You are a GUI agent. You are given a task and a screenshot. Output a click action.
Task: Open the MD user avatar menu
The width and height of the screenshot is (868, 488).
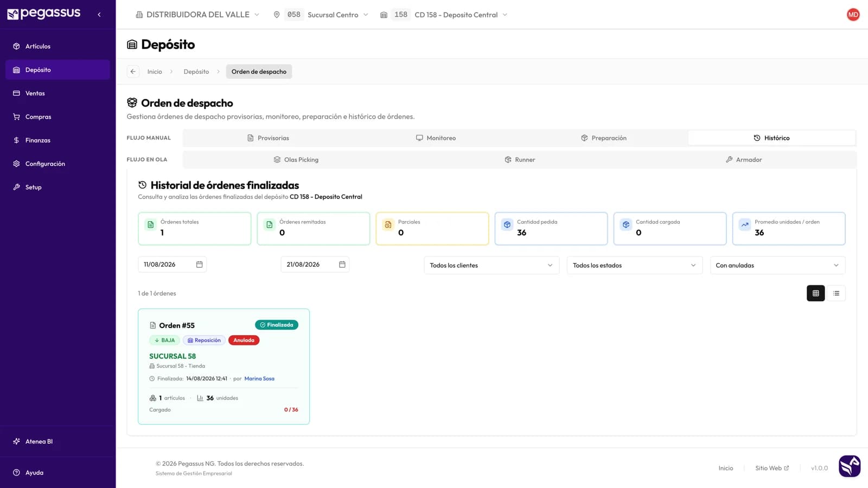pyautogui.click(x=853, y=15)
